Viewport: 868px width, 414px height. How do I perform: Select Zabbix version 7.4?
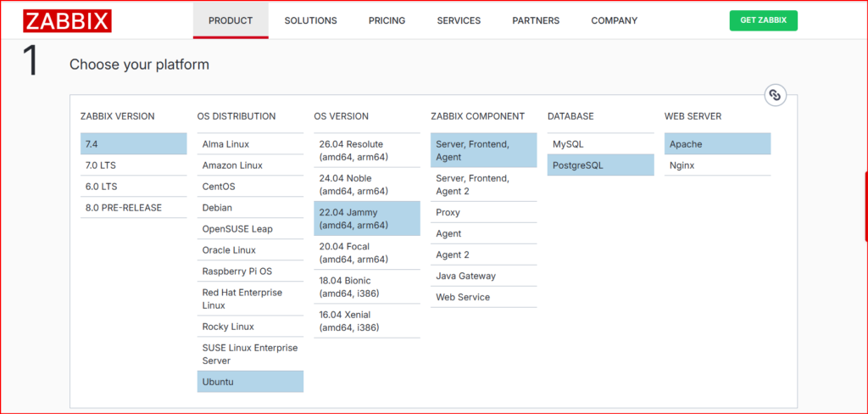click(133, 144)
